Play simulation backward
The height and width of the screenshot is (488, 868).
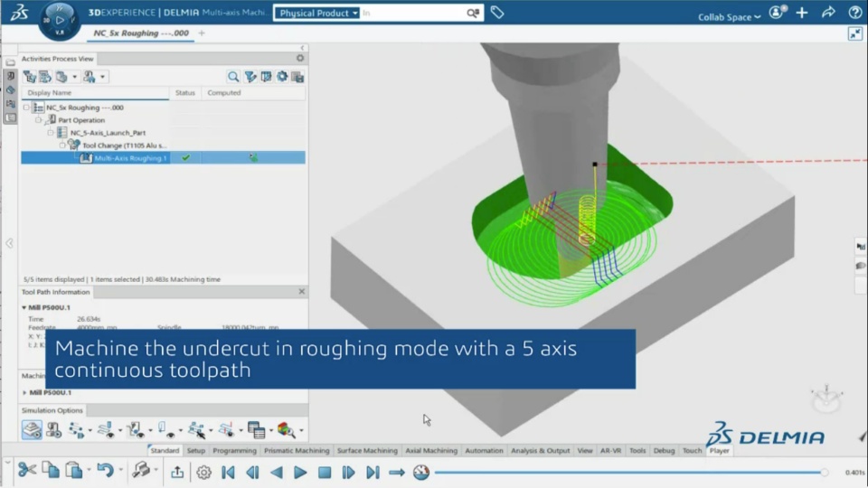point(277,473)
